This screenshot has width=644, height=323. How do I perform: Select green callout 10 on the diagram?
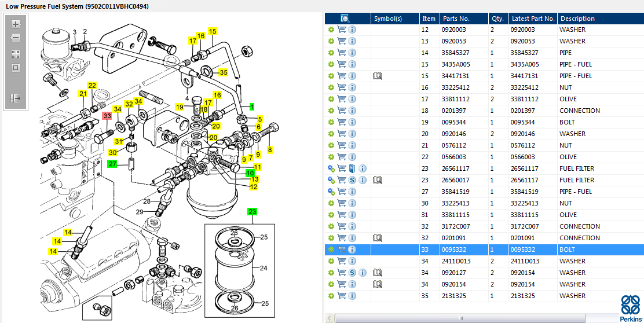250,173
